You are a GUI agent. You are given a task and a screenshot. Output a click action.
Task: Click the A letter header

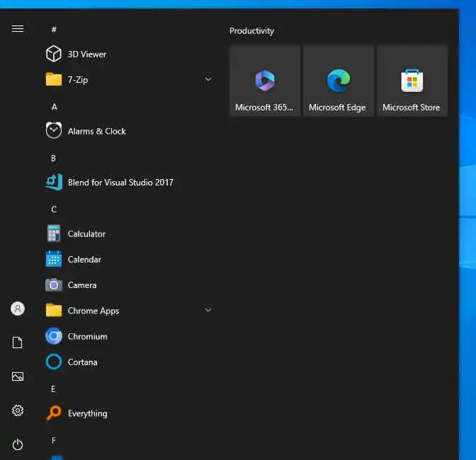click(x=54, y=107)
